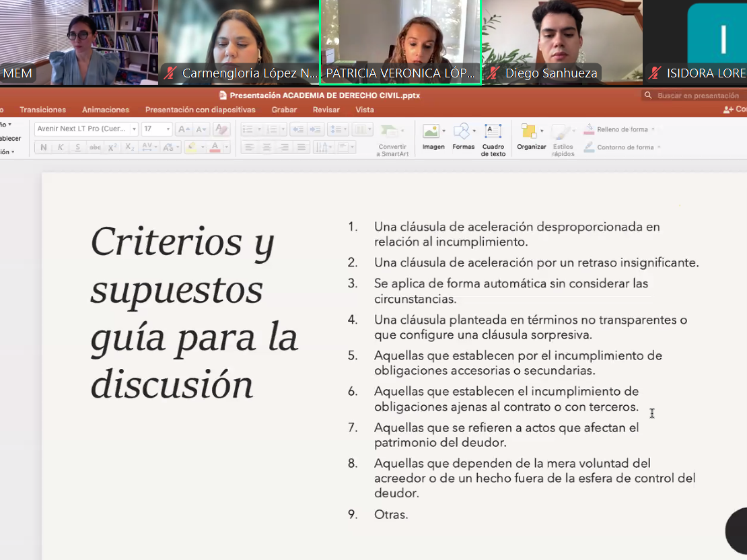Click the Organizar arrange icon
Screen dimensions: 747x560
[531, 136]
